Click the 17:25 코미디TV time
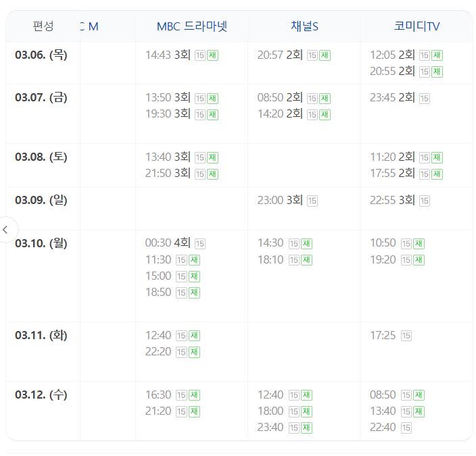This screenshot has height=456, width=476. (383, 336)
